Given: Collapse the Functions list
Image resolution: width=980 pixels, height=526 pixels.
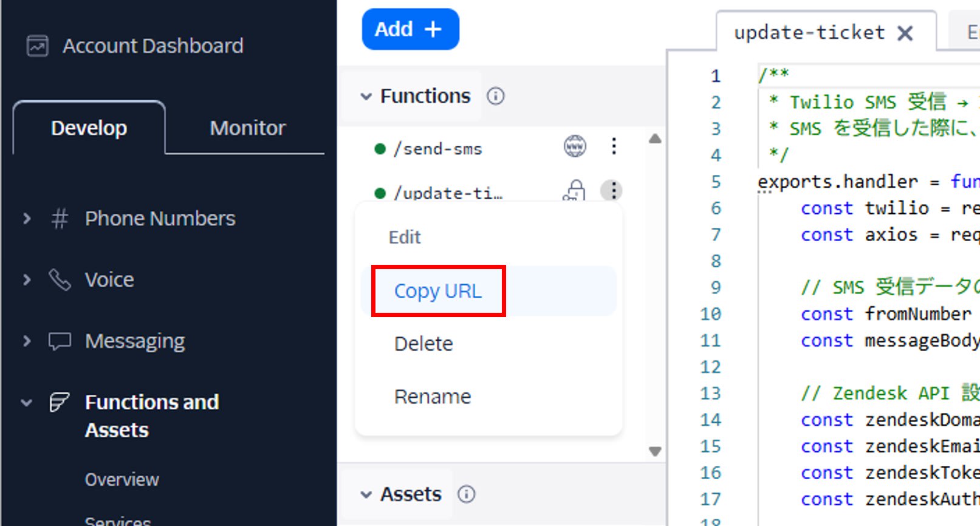Looking at the screenshot, I should [x=366, y=97].
